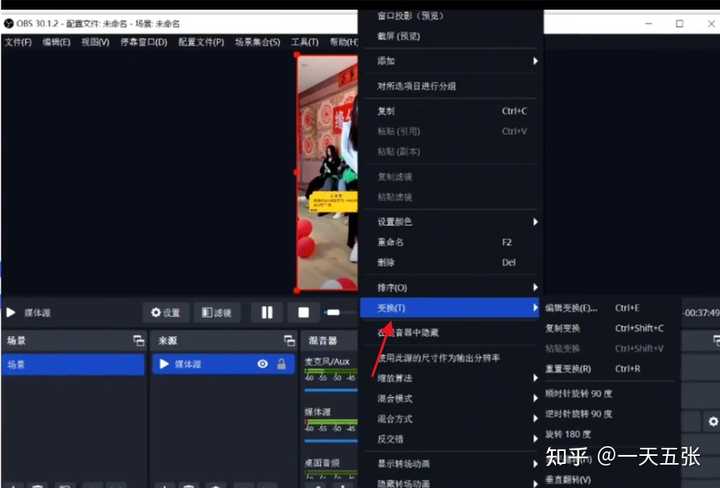The width and height of the screenshot is (720, 488).
Task: Expand the 缩放算法 submenu
Action: click(450, 378)
